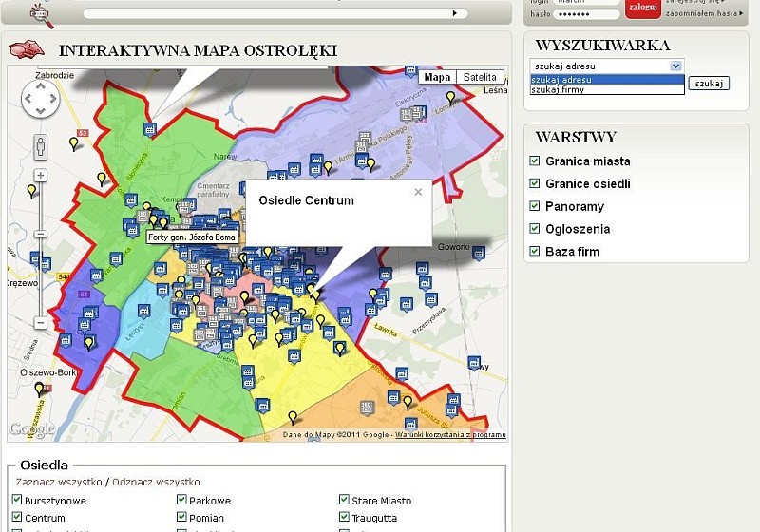This screenshot has height=532, width=760.
Task: Uncheck the Traugutta district checkbox
Action: pos(344,517)
